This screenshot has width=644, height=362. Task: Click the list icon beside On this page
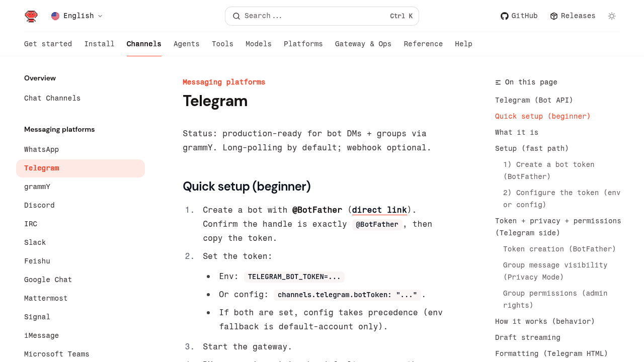click(498, 82)
